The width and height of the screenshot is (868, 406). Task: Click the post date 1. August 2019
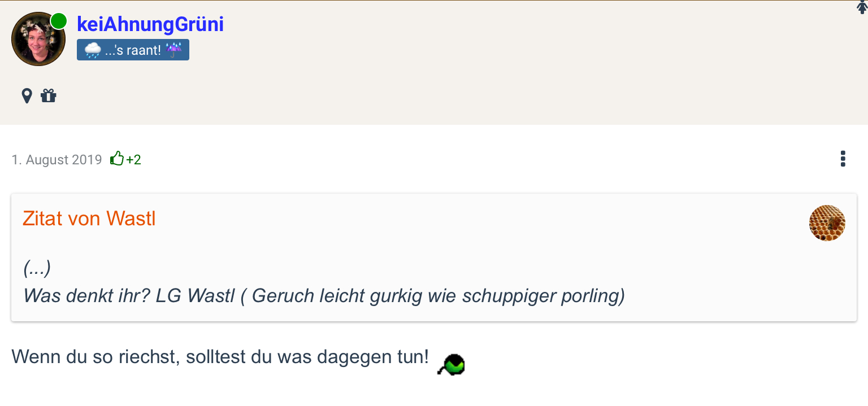57,160
